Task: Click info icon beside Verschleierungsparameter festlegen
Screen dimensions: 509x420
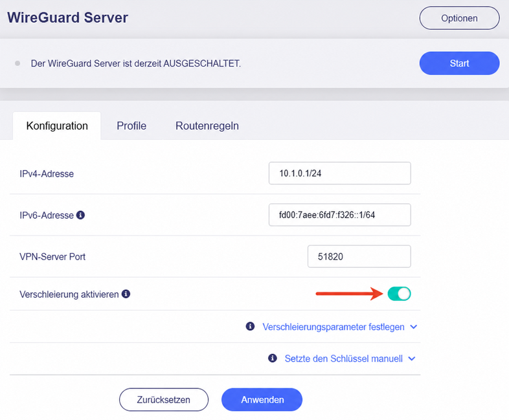Action: 250,326
